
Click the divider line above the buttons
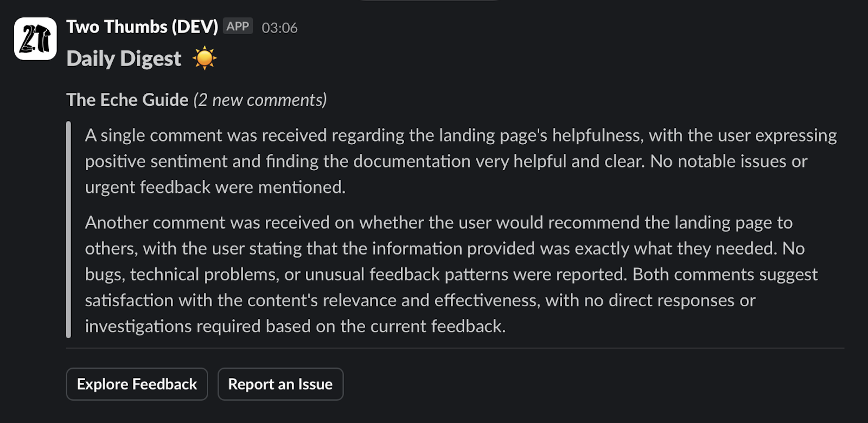[x=455, y=348]
